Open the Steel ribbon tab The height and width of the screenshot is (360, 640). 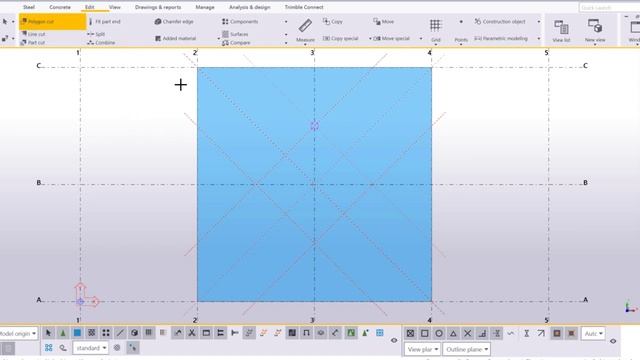tap(29, 7)
